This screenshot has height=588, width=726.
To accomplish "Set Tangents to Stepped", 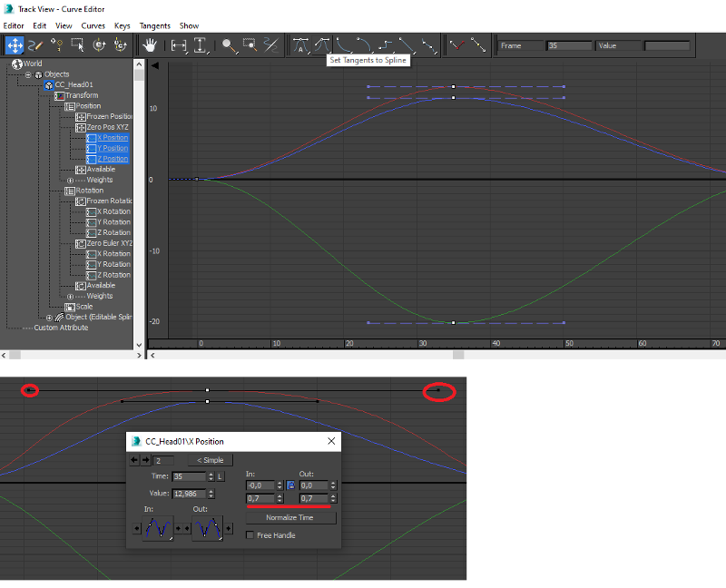I will click(385, 45).
